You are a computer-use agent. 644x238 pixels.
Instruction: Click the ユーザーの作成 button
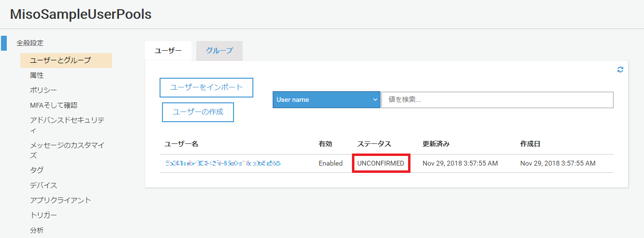click(x=198, y=112)
